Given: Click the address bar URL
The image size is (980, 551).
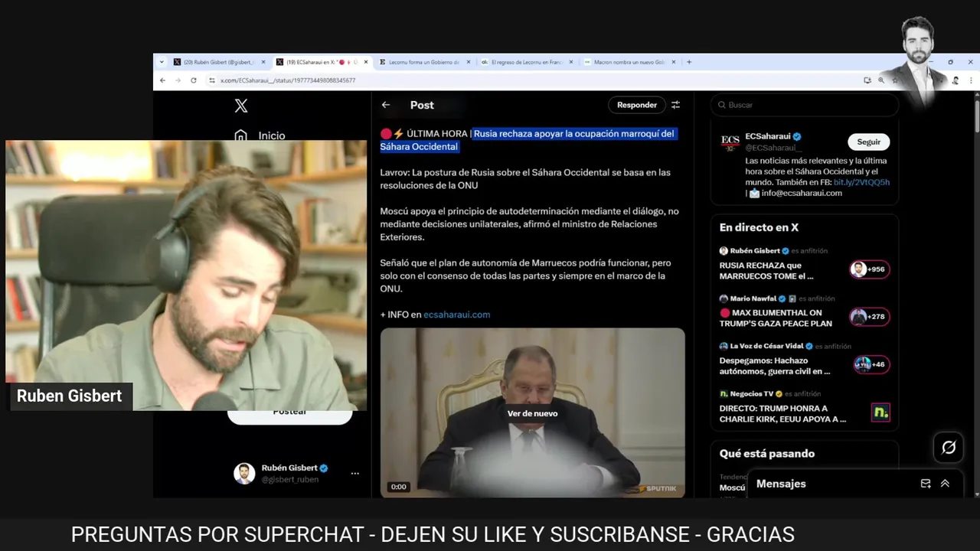Looking at the screenshot, I should pyautogui.click(x=288, y=80).
